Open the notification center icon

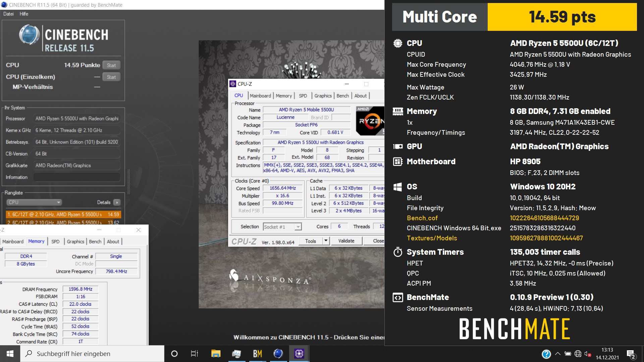point(631,354)
